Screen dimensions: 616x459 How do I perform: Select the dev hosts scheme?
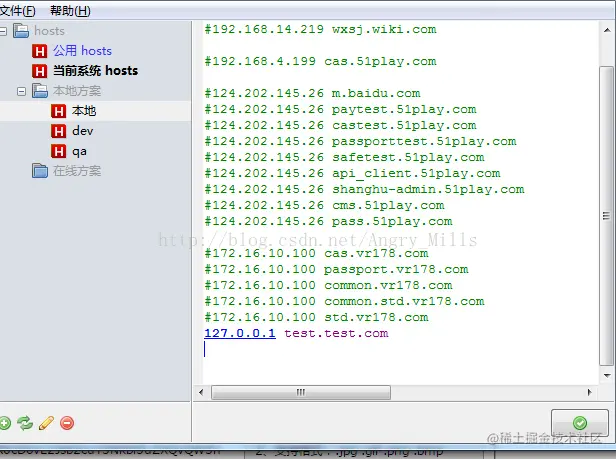tap(82, 131)
